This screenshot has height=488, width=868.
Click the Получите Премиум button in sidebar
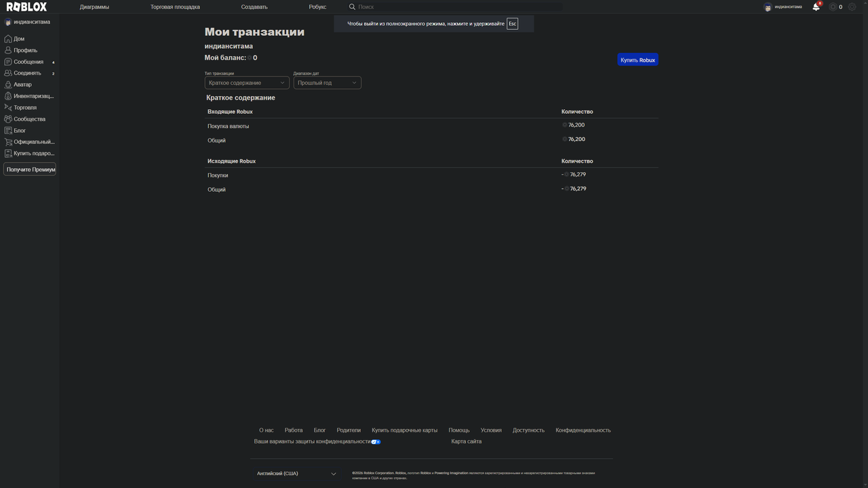coord(30,169)
